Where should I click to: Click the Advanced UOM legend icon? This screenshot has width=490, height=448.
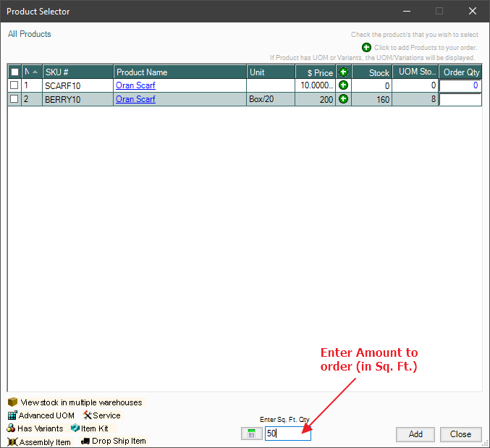click(12, 415)
